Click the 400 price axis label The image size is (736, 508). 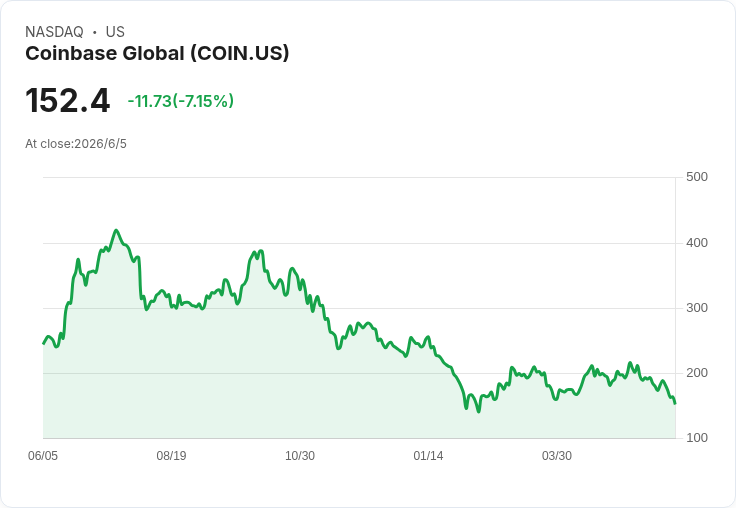697,243
